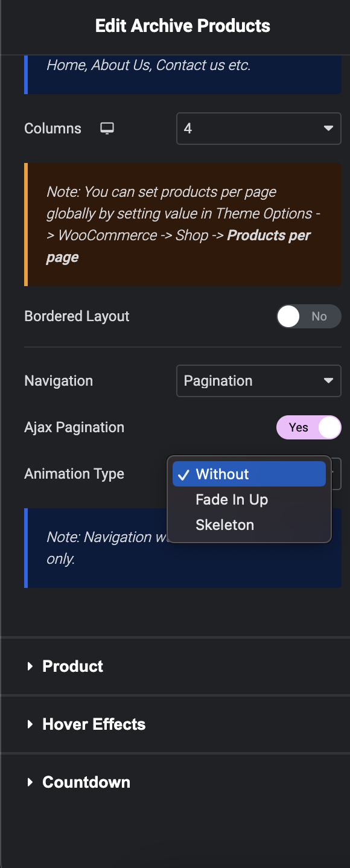
Task: Click the Product section triangle icon
Action: pos(30,666)
